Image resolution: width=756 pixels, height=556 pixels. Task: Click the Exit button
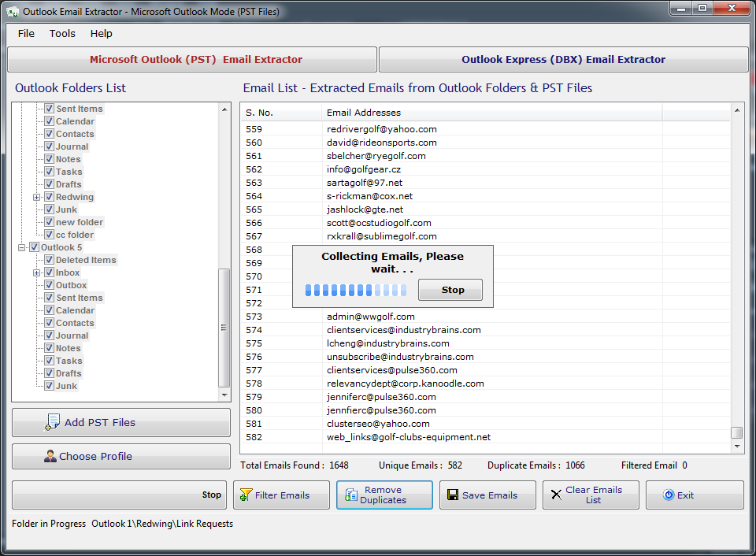coord(695,495)
